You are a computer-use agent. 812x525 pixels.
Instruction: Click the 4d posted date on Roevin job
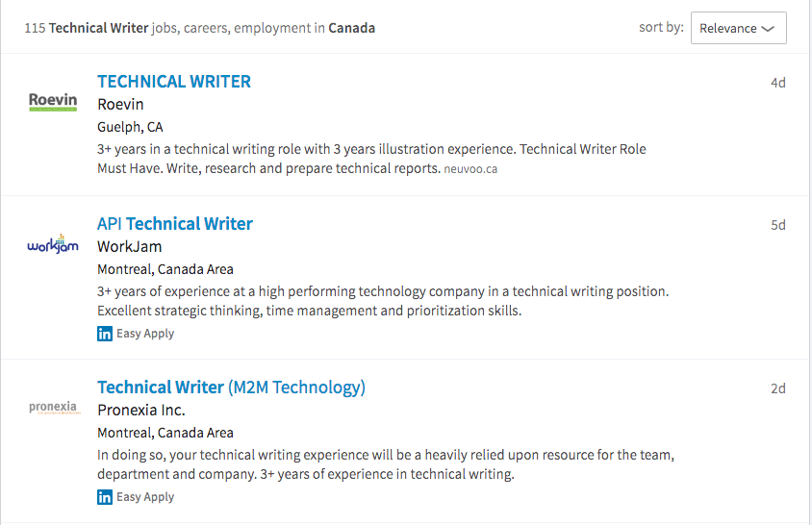tap(777, 83)
